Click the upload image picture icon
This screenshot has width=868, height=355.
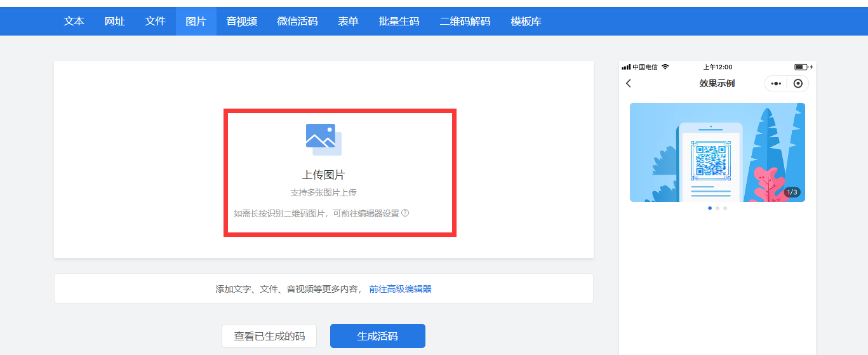coord(324,139)
